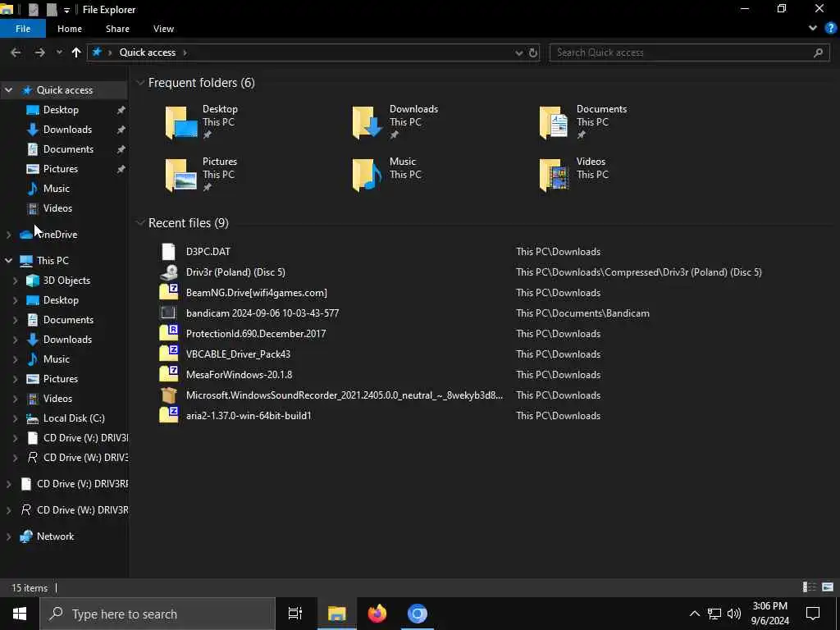The width and height of the screenshot is (840, 630).
Task: Open the Share ribbon tab
Action: coord(117,29)
